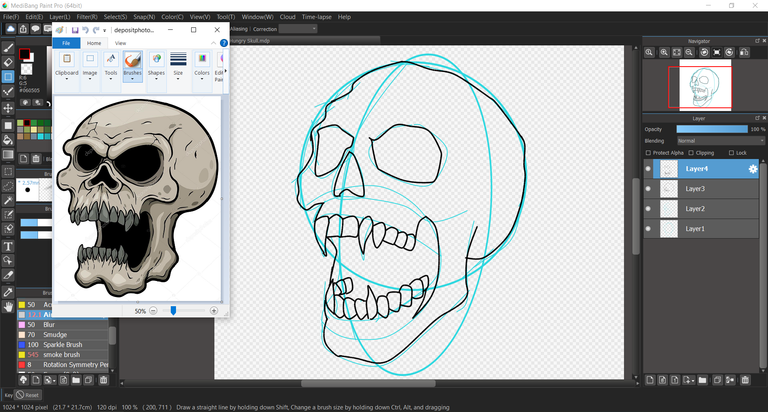
Task: Open Paint Size dropdown
Action: coord(178,66)
